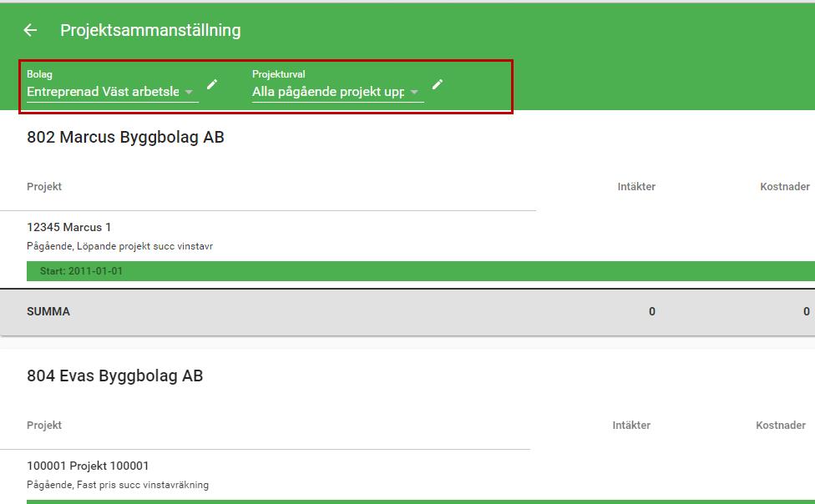
Task: Click the Bolag field label
Action: click(39, 74)
